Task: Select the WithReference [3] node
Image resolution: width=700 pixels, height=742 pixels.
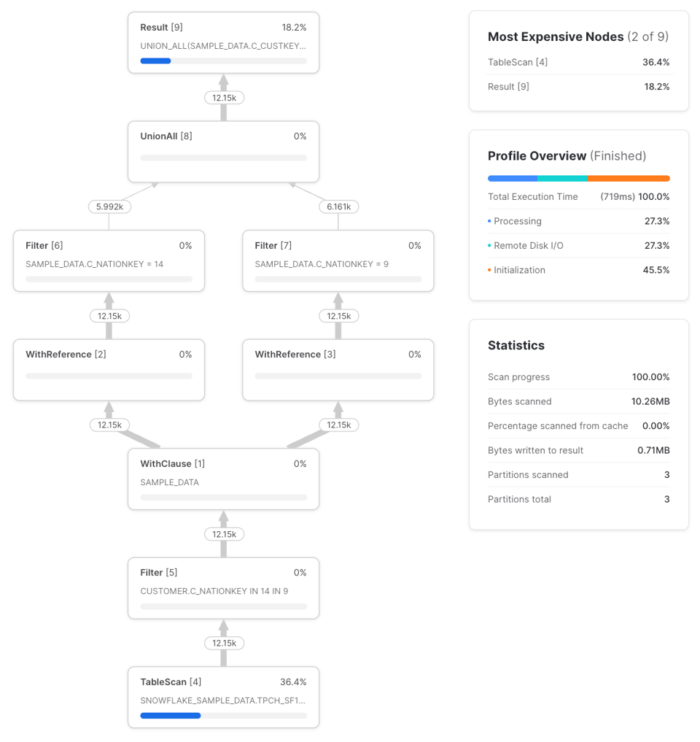Action: (338, 370)
